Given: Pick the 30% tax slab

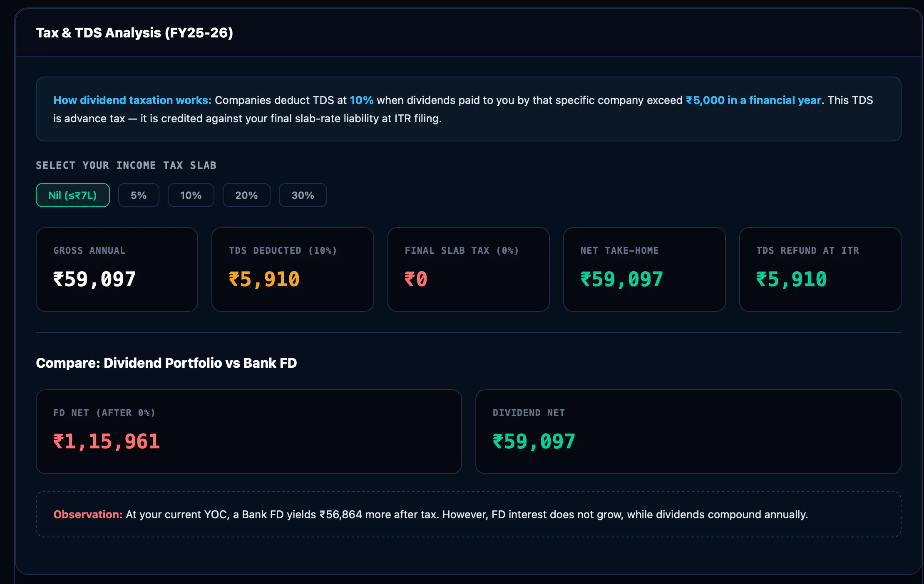Looking at the screenshot, I should [303, 195].
